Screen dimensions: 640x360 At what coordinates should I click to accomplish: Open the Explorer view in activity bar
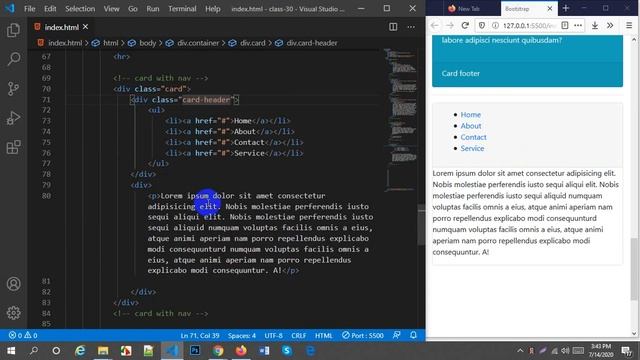coord(13,30)
